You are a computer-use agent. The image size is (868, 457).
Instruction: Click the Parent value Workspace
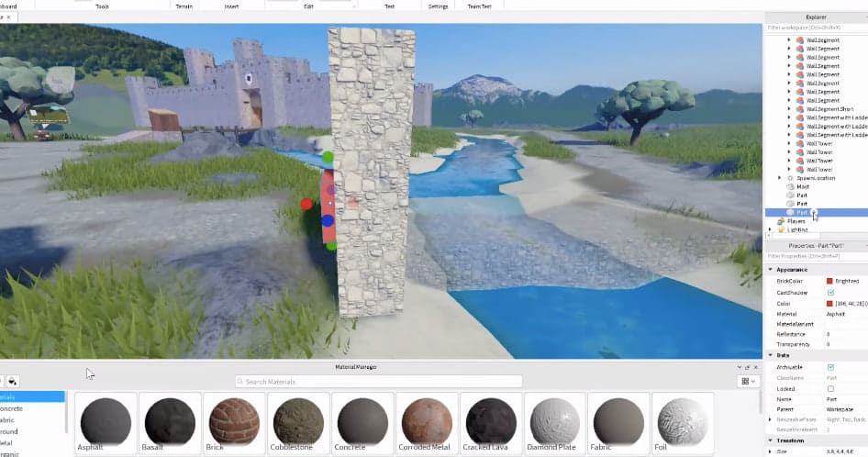coord(840,409)
